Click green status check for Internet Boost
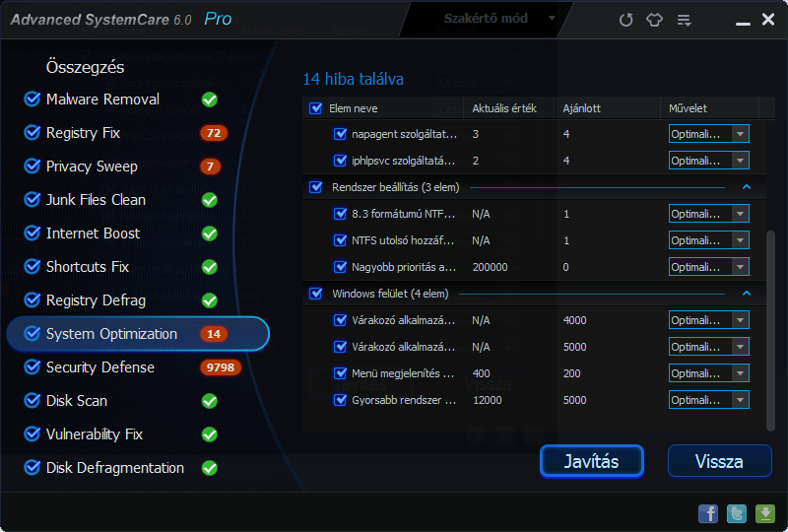 click(210, 233)
